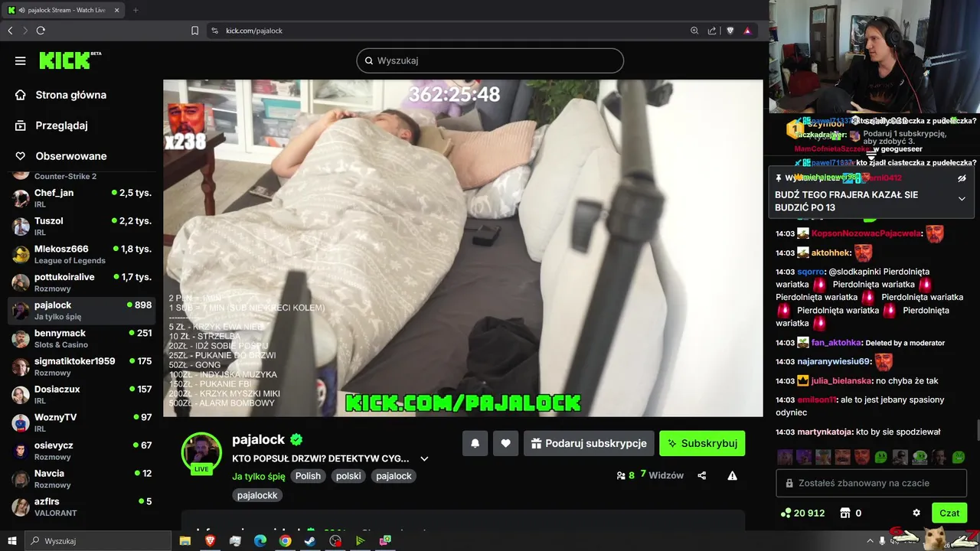The width and height of the screenshot is (980, 551).
Task: Open Windows Start menu
Action: 11,540
